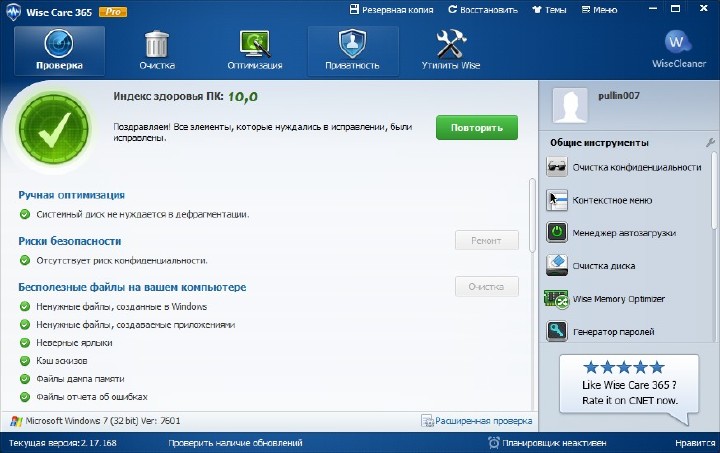
Task: Open the Приватность privacy section
Action: pyautogui.click(x=351, y=51)
